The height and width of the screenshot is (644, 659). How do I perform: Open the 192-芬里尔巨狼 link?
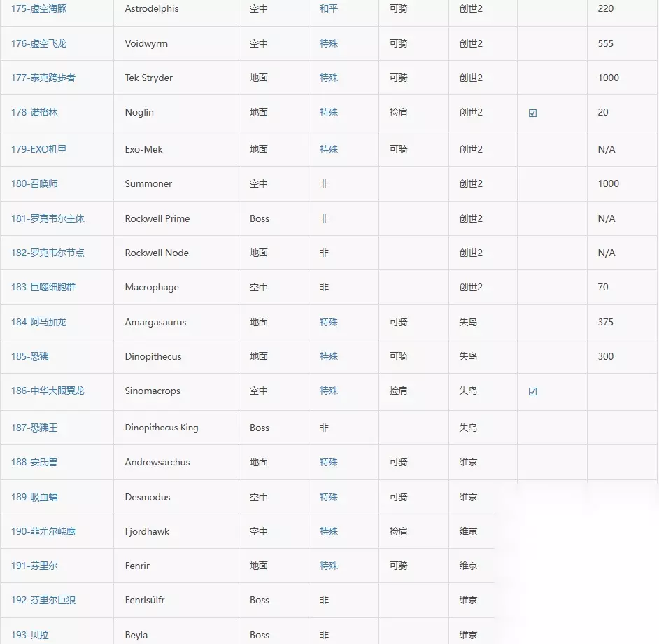click(43, 601)
